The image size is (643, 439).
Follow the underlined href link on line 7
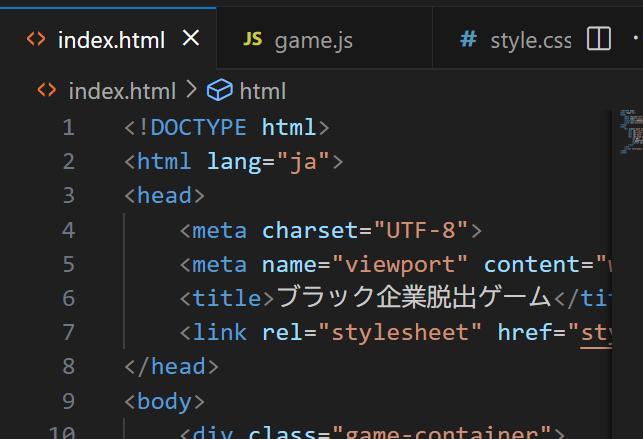tap(596, 333)
